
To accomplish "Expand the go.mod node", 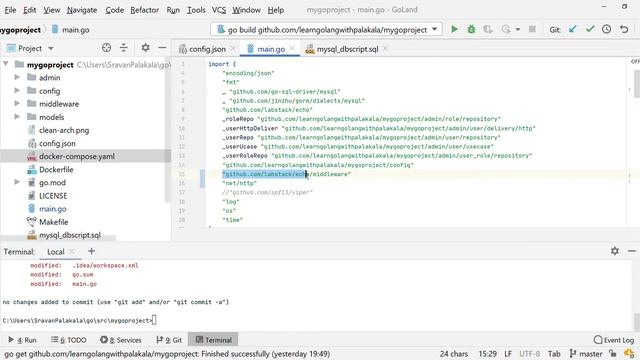I will pos(17,182).
